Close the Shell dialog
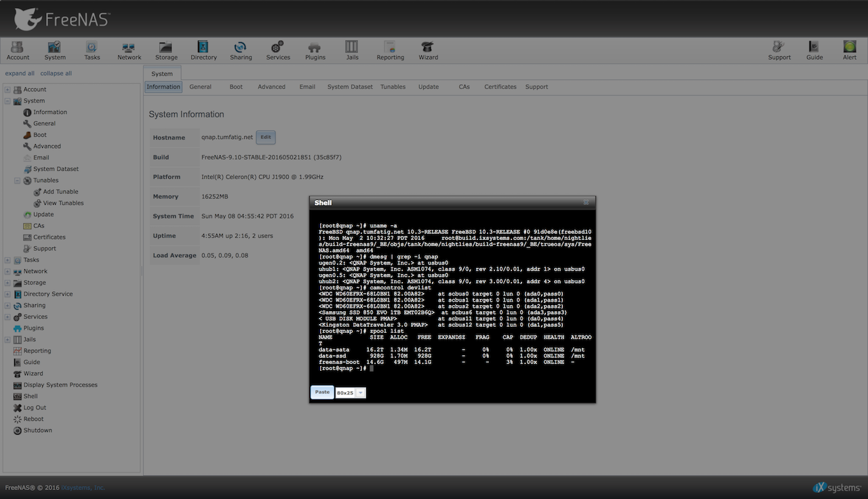This screenshot has height=499, width=868. [587, 202]
